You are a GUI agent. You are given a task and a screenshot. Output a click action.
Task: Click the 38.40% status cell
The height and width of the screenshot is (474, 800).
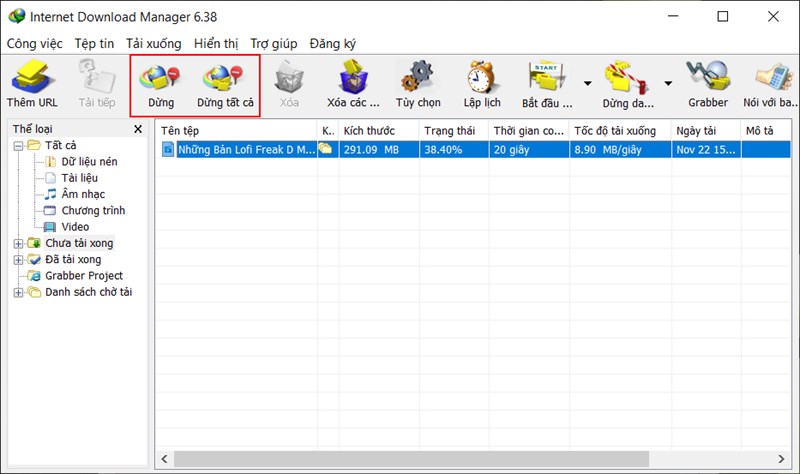(x=454, y=149)
